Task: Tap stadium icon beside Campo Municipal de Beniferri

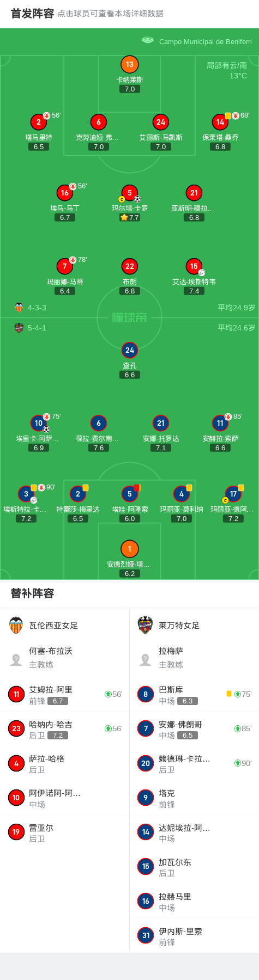Action: 148,40
